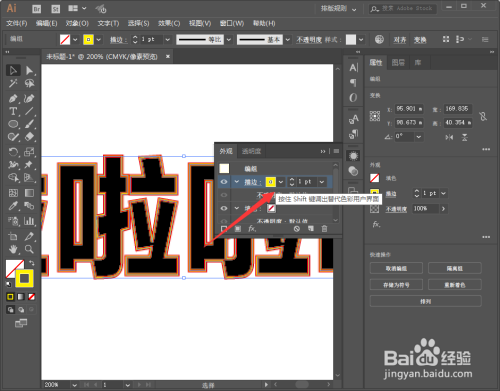The height and width of the screenshot is (391, 500).
Task: Set none mode button below fill/stroke
Action: 31,297
